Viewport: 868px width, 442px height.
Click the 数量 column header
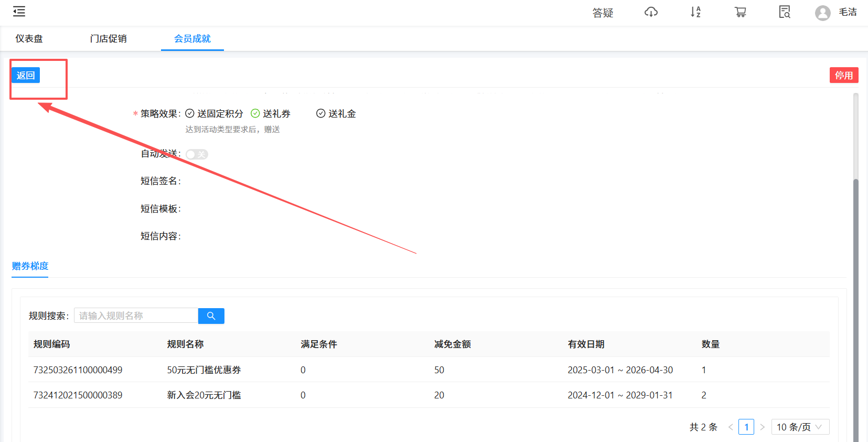click(711, 344)
